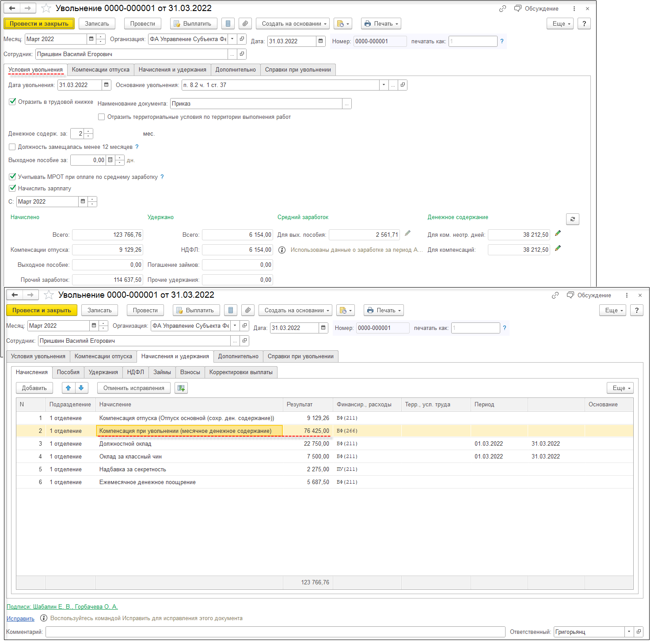Click table details icon next to Отменить исправления
This screenshot has height=644, width=658.
coord(181,388)
